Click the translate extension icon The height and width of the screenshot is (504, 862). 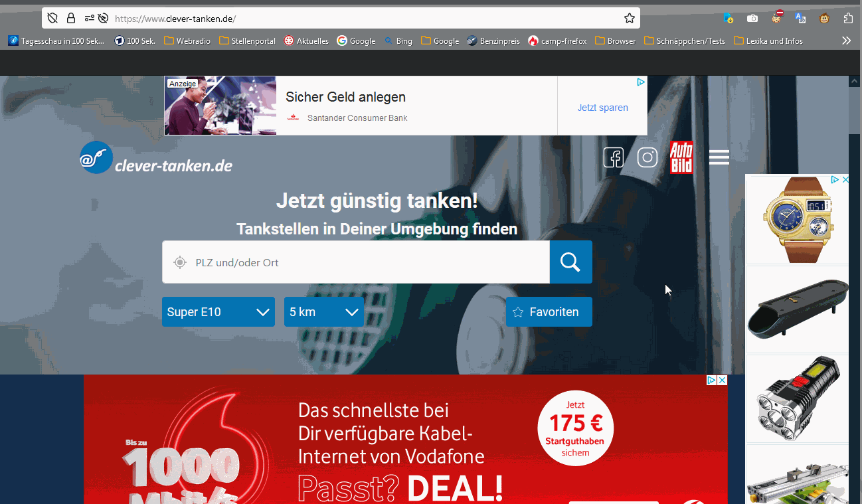800,19
